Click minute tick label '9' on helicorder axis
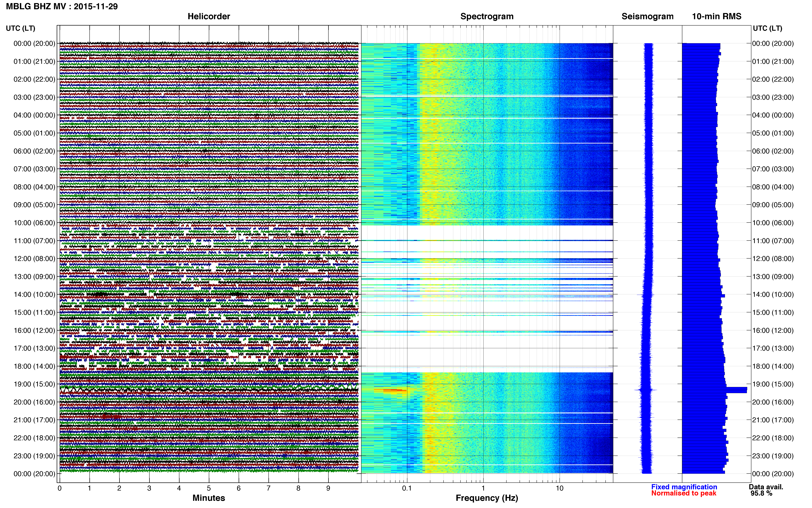812x508 pixels. [x=328, y=488]
